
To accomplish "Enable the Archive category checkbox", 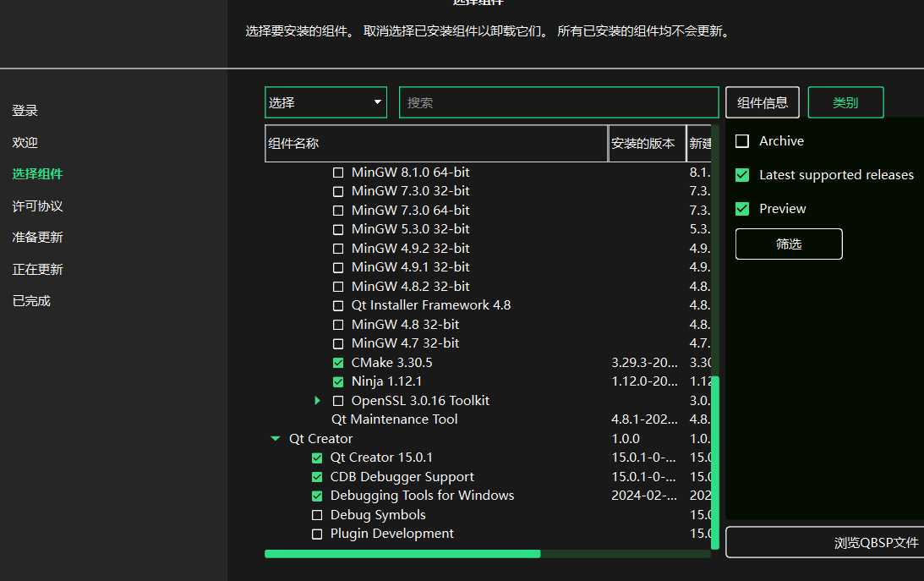I will coord(742,141).
